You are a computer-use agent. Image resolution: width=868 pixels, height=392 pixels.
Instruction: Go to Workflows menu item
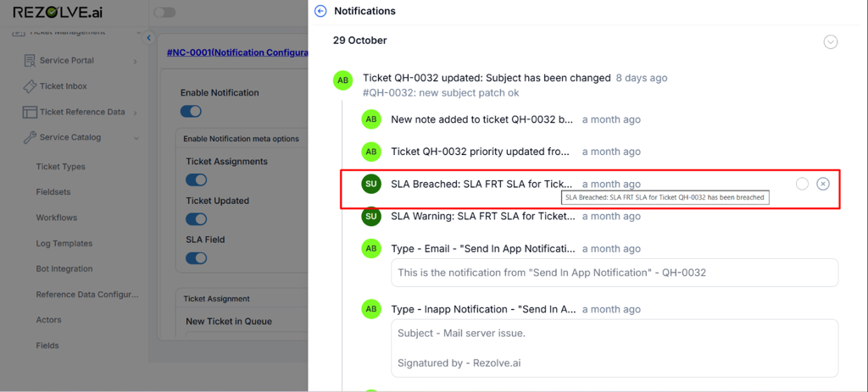(56, 218)
